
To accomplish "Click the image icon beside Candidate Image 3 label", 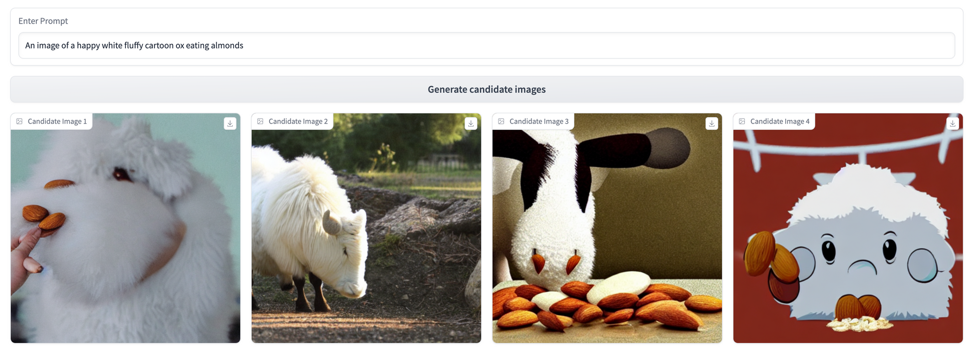I will pyautogui.click(x=501, y=121).
